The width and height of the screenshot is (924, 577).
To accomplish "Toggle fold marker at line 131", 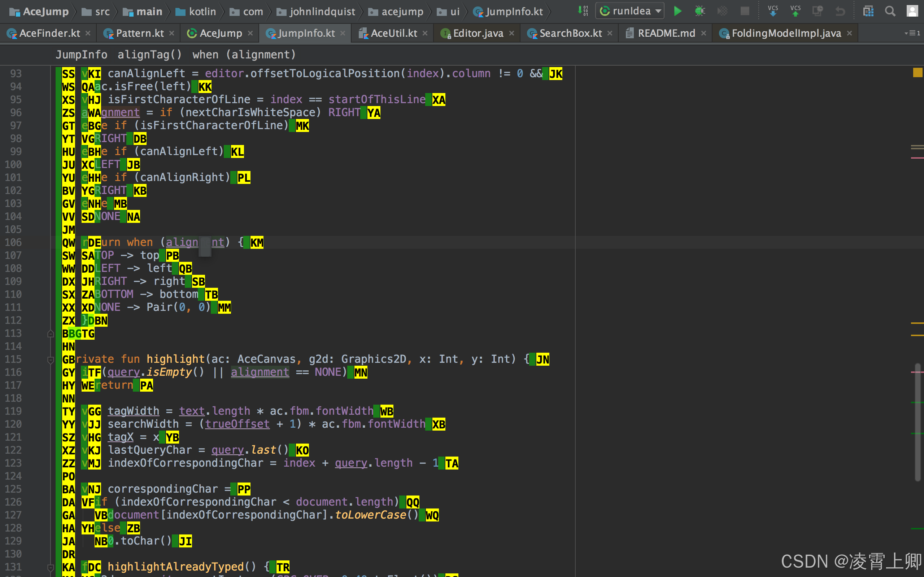I will pyautogui.click(x=51, y=567).
